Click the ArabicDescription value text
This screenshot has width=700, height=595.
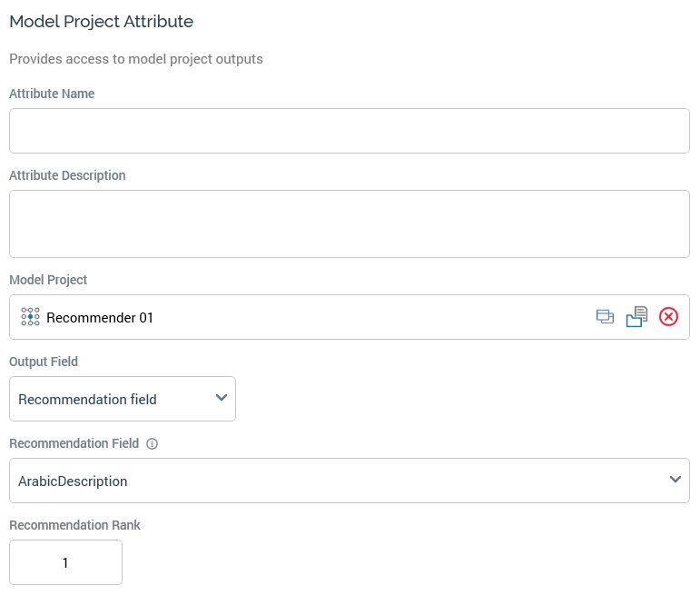pyautogui.click(x=73, y=481)
